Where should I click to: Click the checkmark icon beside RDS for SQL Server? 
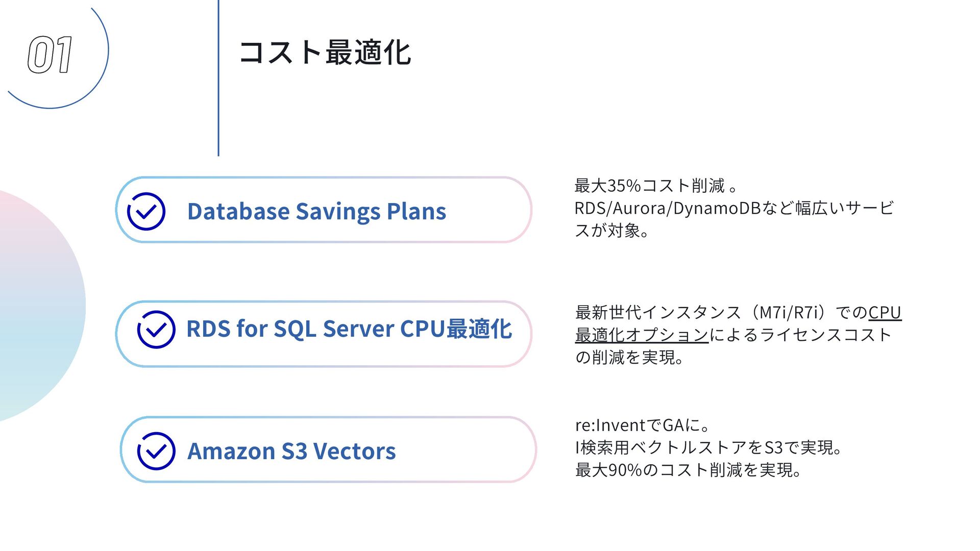click(x=156, y=330)
